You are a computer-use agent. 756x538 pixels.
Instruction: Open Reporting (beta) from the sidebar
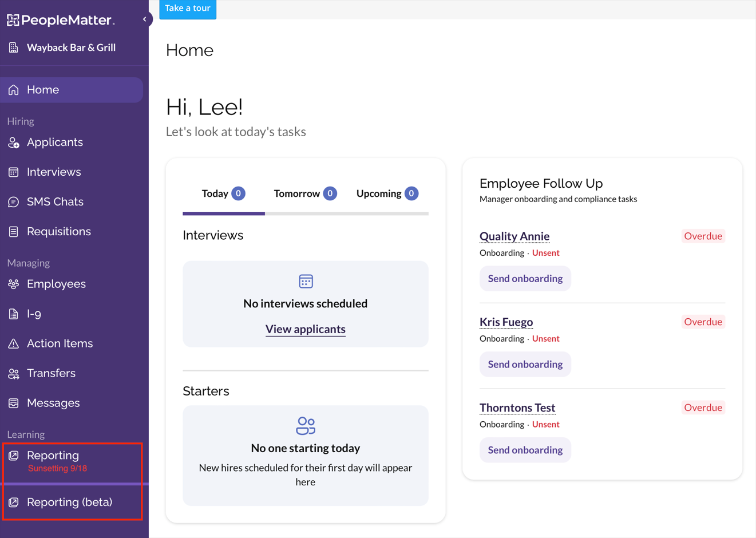69,503
